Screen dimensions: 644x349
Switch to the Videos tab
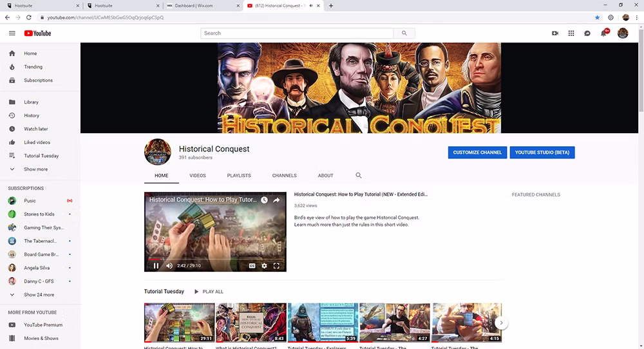(198, 175)
